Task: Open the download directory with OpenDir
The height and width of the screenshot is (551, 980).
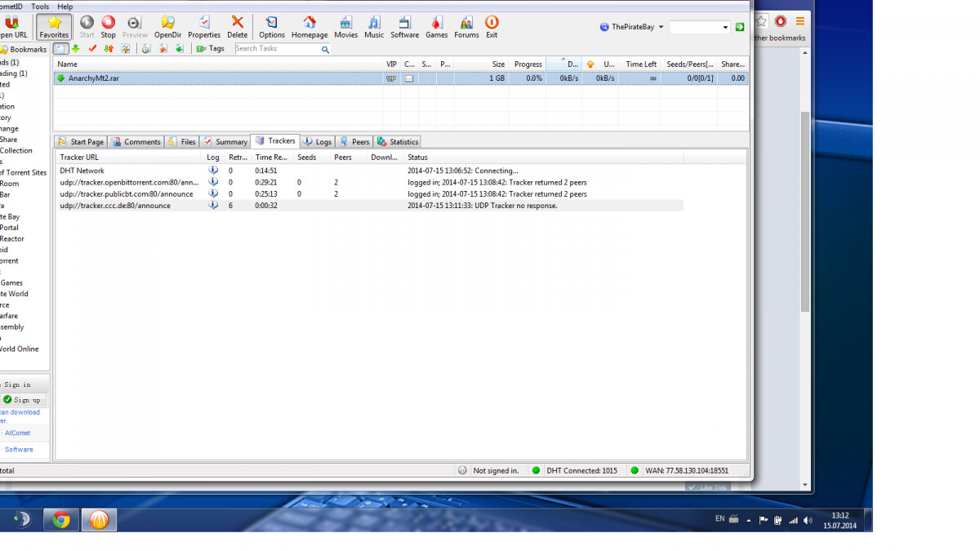Action: 167,26
